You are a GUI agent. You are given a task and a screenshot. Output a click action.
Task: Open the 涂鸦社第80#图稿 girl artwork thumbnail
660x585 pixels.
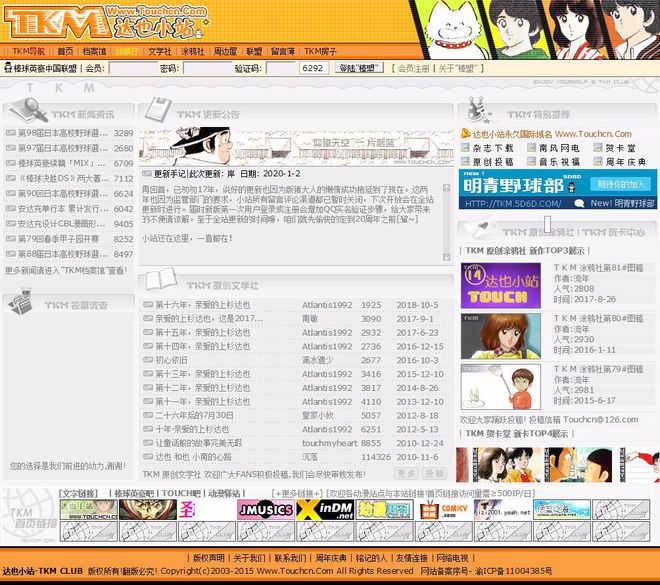(500, 336)
